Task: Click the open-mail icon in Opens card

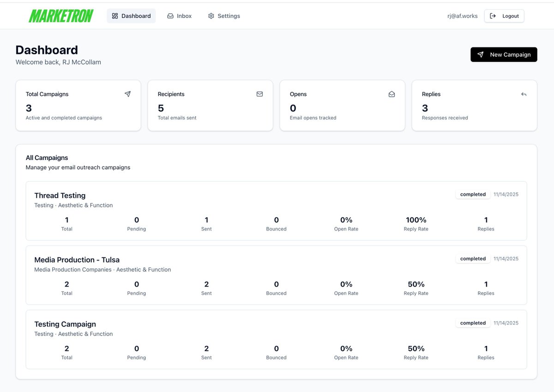Action: tap(391, 94)
